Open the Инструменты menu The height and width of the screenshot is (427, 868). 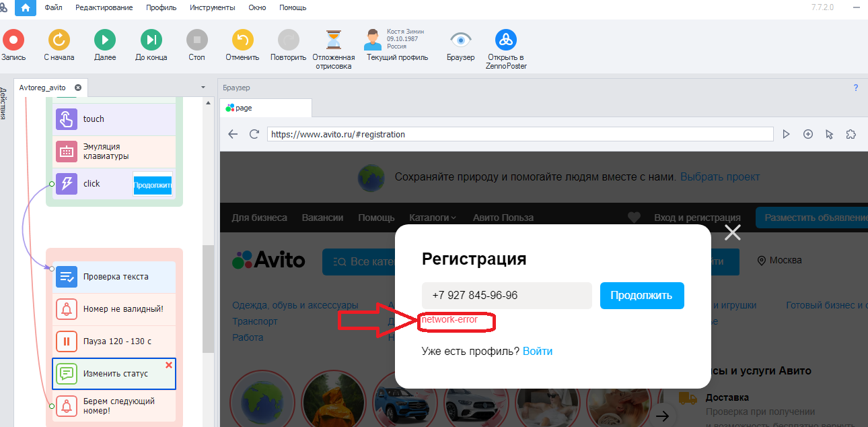tap(213, 7)
